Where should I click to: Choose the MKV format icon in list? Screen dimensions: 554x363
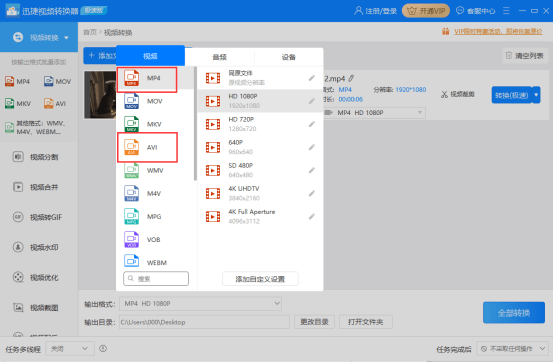click(x=131, y=124)
